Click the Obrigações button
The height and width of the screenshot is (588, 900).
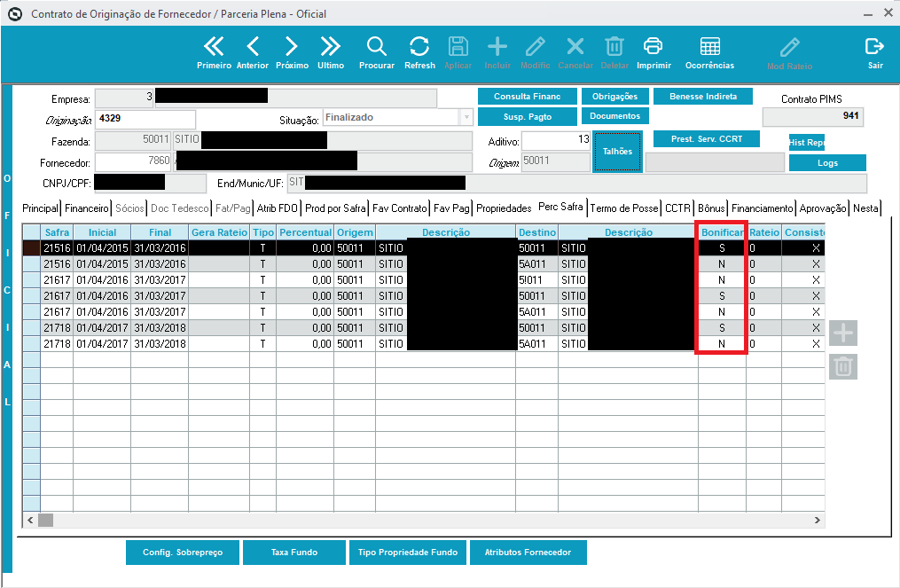[x=614, y=97]
